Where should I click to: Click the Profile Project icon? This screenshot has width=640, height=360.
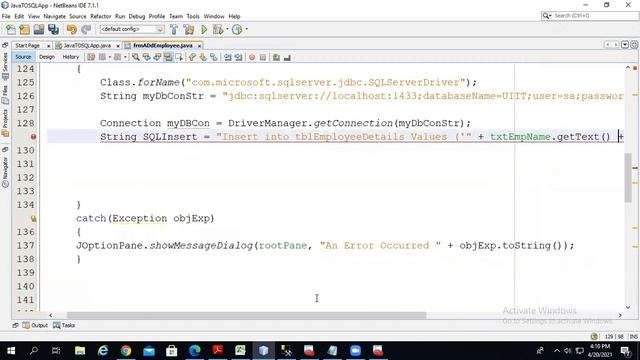237,29
